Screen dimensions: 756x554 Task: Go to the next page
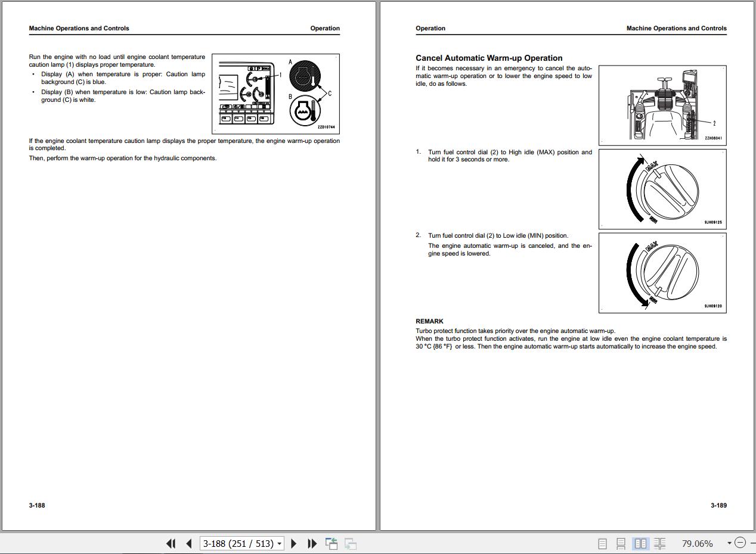click(293, 543)
